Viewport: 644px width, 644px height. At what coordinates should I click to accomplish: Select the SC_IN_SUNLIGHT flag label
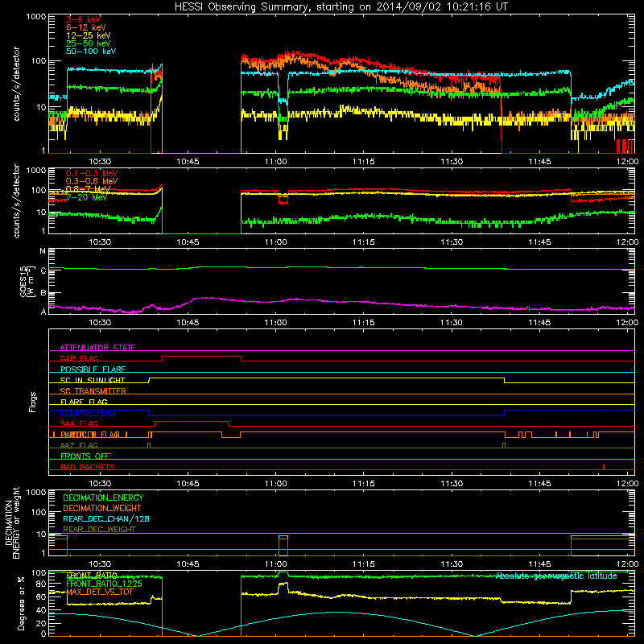pyautogui.click(x=93, y=380)
